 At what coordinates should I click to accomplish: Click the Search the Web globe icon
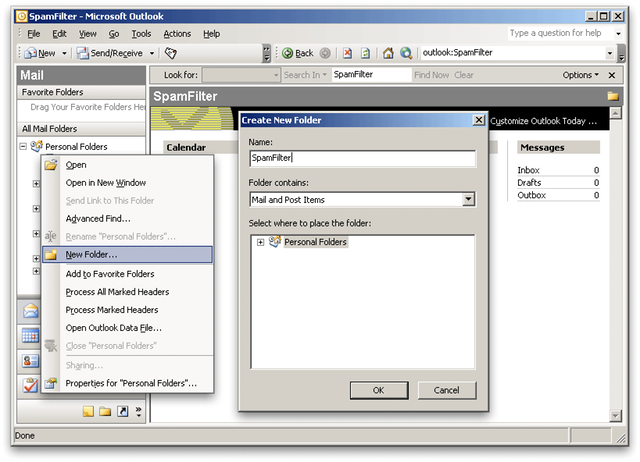click(x=406, y=53)
